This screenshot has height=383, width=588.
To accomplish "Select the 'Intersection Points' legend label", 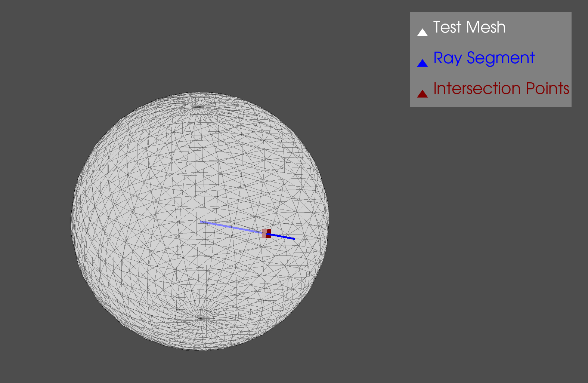I will click(x=501, y=89).
